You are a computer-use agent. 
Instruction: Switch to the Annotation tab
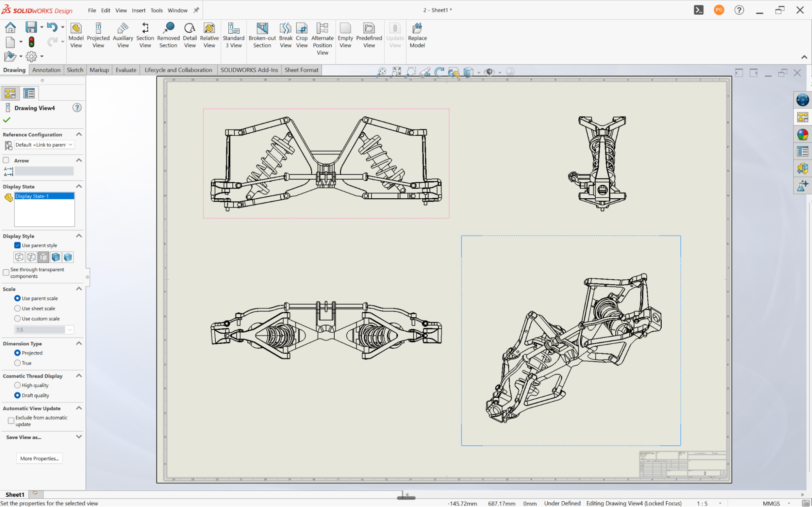click(46, 70)
